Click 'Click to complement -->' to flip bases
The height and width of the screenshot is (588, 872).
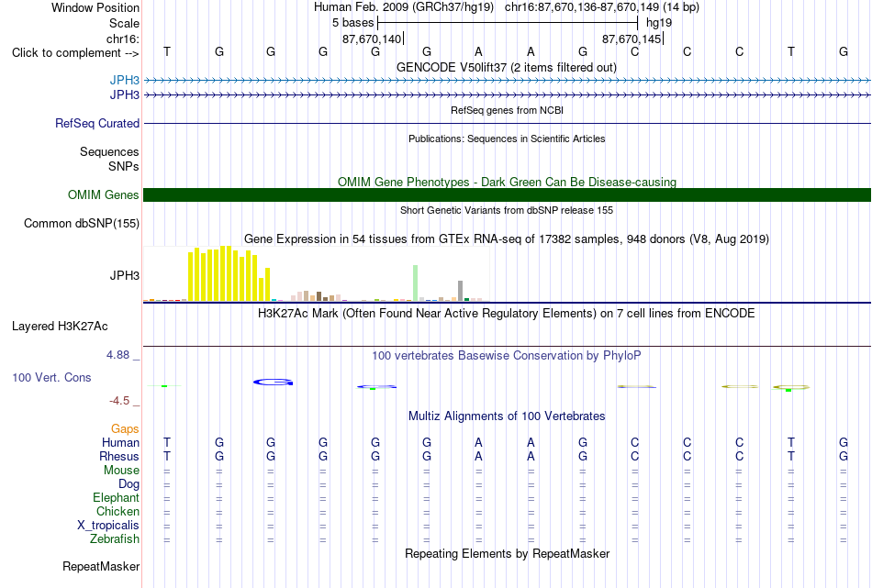click(75, 53)
